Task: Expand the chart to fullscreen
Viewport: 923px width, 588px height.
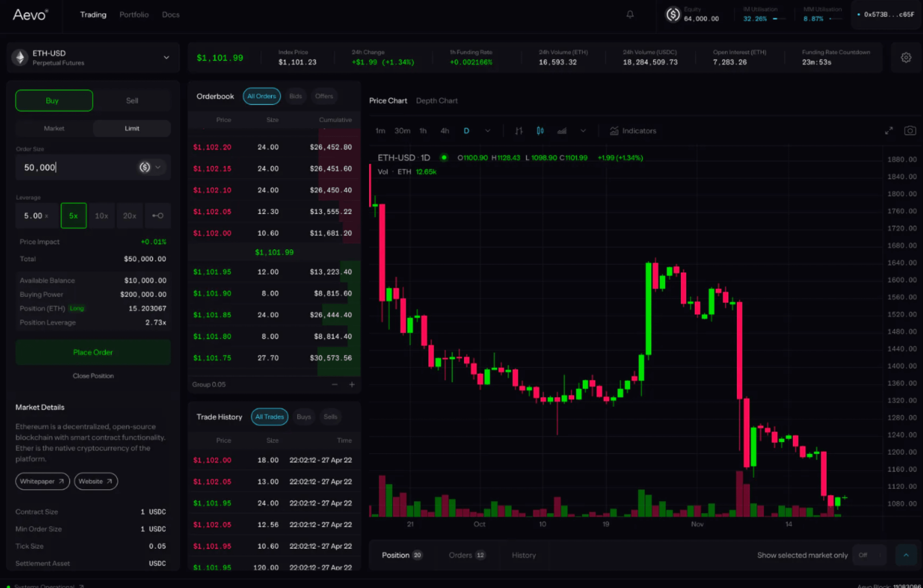Action: (x=889, y=131)
